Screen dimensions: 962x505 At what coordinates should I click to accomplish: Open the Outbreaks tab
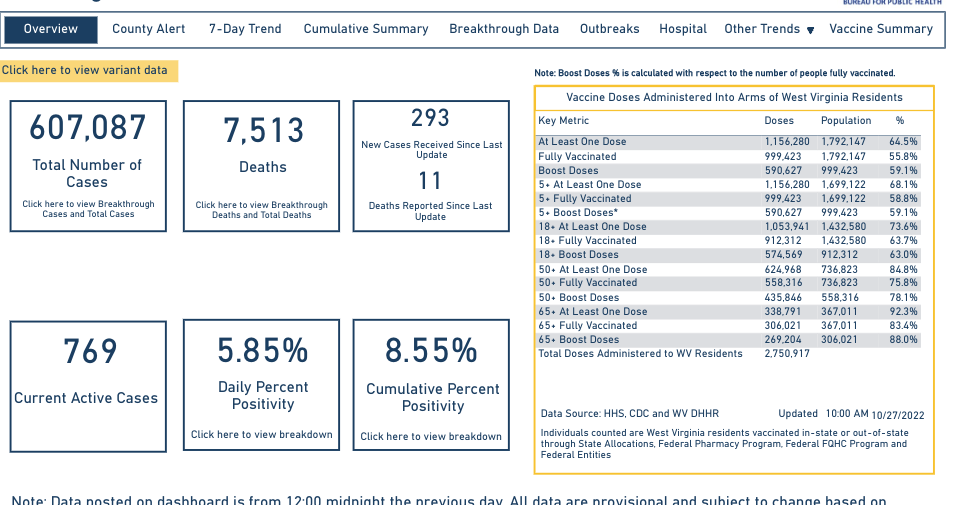[609, 29]
